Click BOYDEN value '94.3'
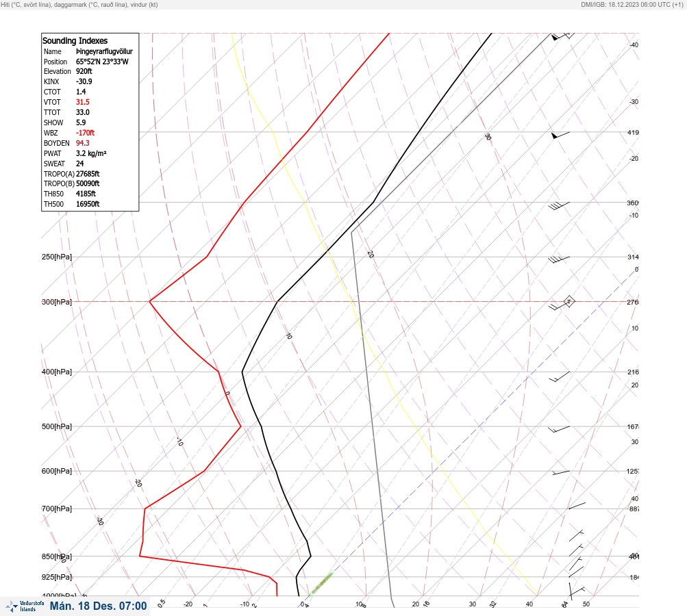The width and height of the screenshot is (687, 616). [x=82, y=143]
